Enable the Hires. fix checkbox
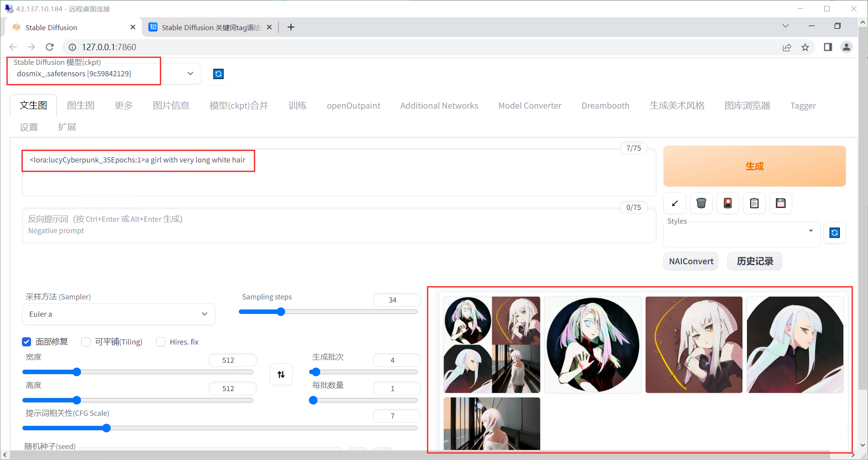The image size is (868, 460). [161, 342]
